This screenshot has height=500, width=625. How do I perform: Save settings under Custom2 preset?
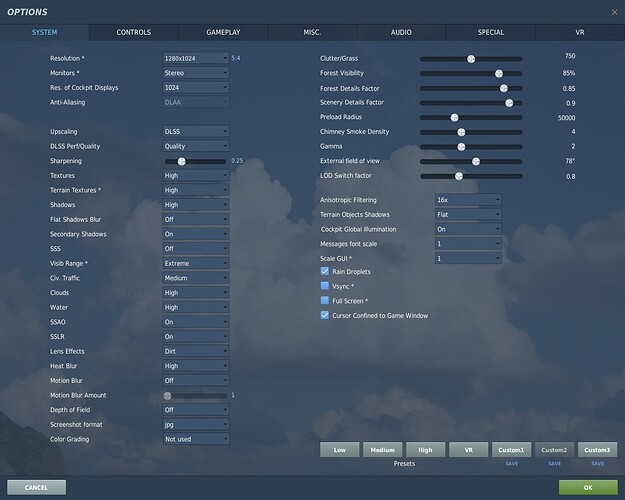[x=553, y=464]
